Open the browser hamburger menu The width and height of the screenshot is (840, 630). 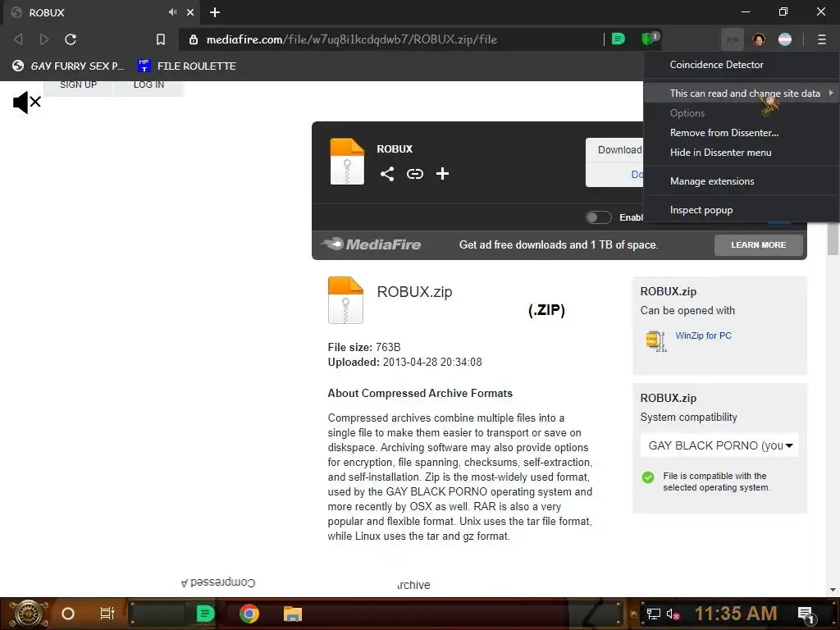821,39
